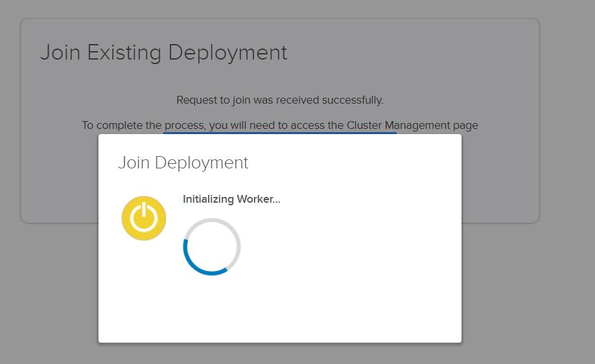The image size is (595, 364).
Task: Click the blue bar under the instruction line
Action: (280, 133)
